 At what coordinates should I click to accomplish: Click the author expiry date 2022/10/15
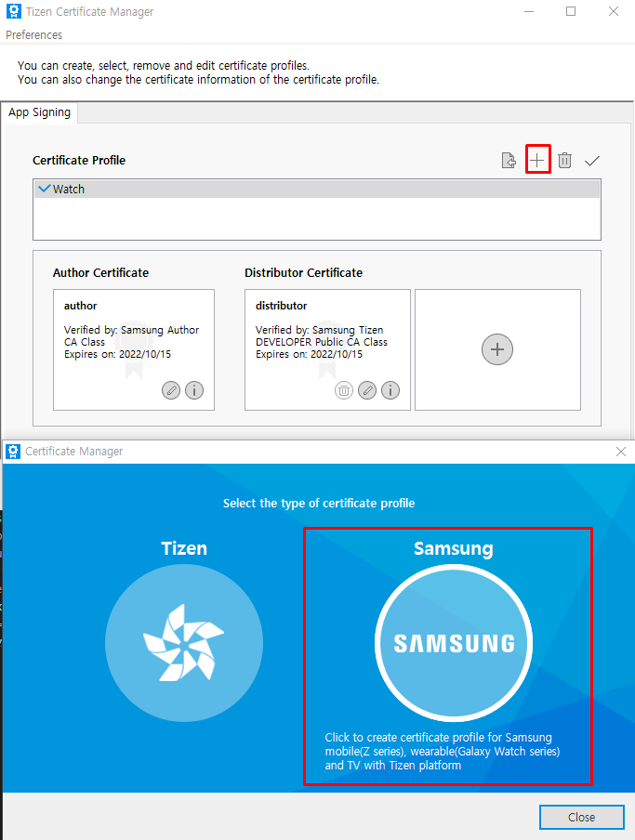pyautogui.click(x=145, y=354)
